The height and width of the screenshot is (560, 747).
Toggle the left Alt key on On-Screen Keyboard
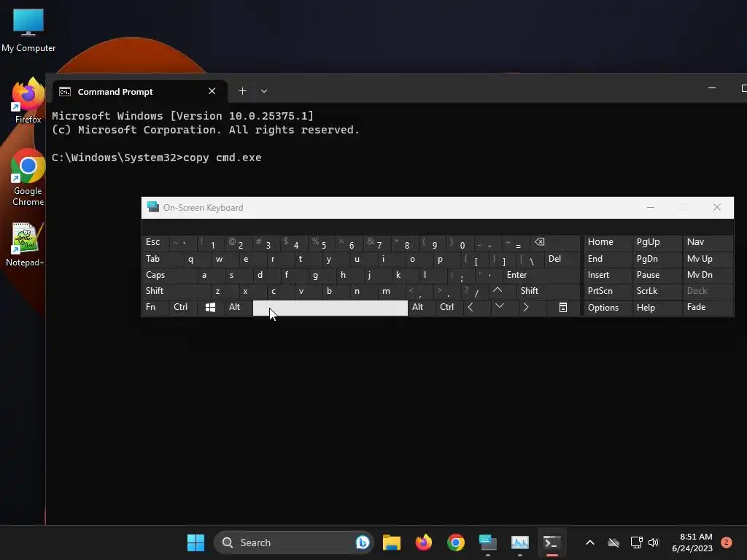238,308
